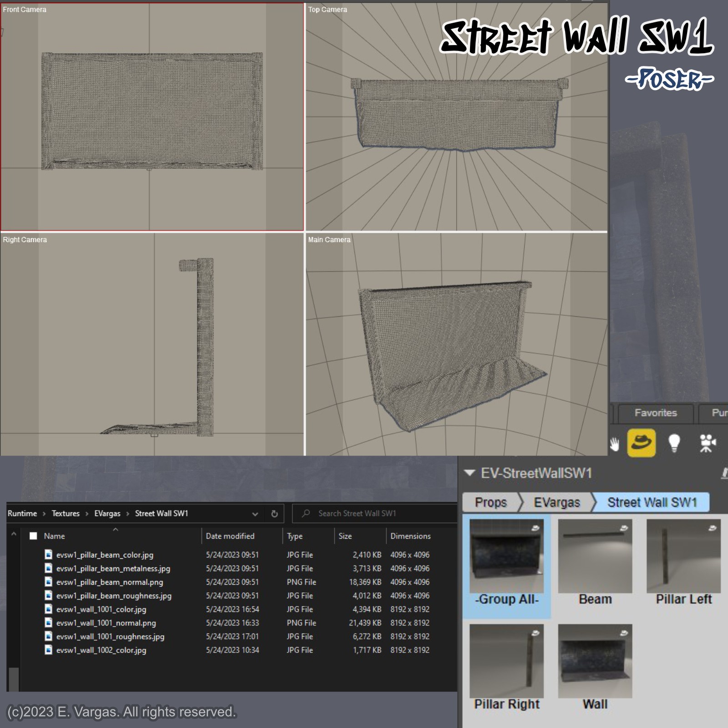Image resolution: width=728 pixels, height=728 pixels.
Task: Select file evsw1_wall_1001_normal.png
Action: (x=106, y=622)
